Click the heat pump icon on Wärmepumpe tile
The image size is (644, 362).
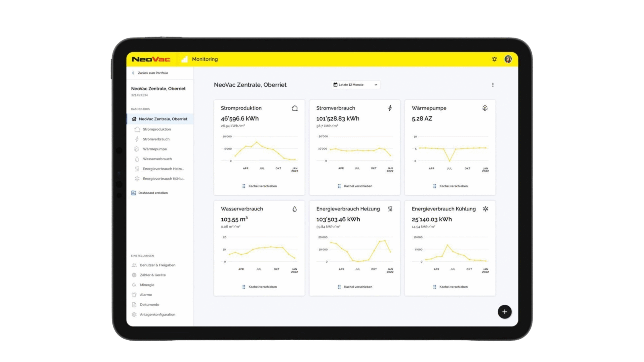click(485, 108)
